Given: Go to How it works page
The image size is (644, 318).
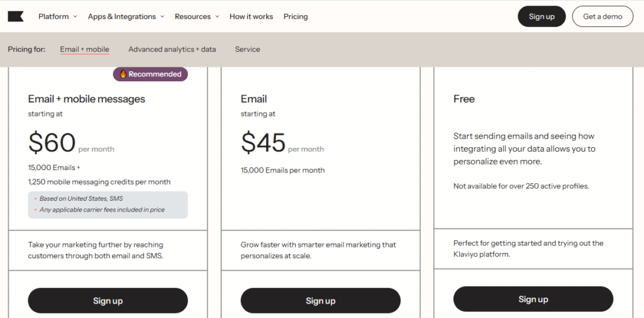Looking at the screenshot, I should 251,16.
